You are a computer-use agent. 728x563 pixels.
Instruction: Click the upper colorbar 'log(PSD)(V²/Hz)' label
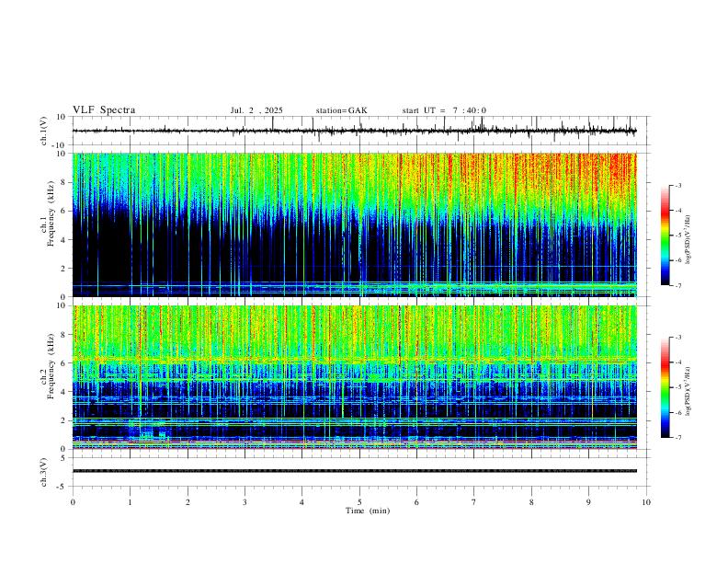pyautogui.click(x=688, y=240)
